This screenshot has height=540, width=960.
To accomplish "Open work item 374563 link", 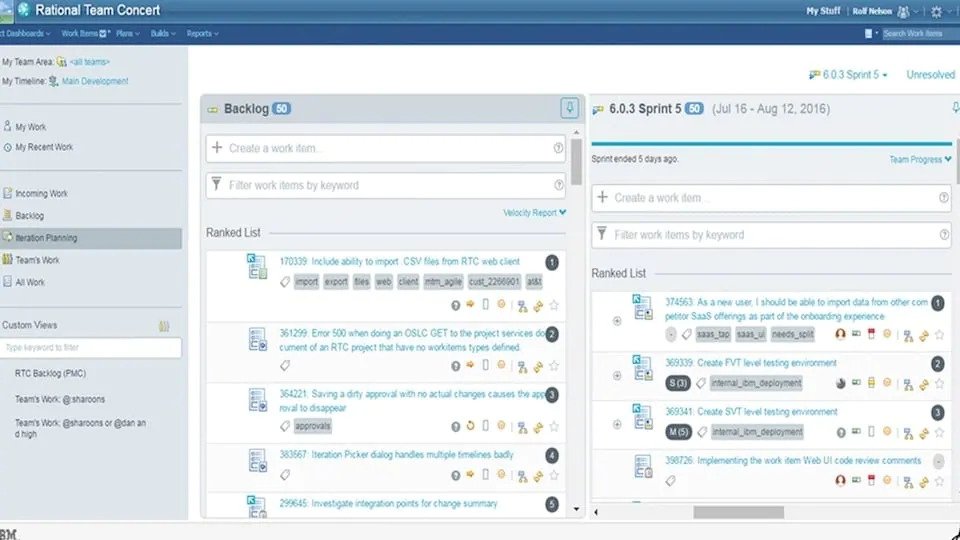I will click(796, 309).
